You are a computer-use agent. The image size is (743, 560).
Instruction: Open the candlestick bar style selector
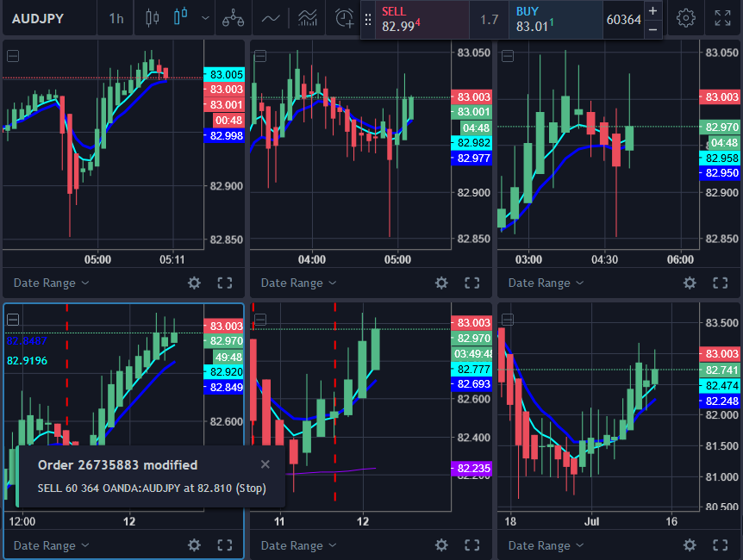[x=153, y=17]
